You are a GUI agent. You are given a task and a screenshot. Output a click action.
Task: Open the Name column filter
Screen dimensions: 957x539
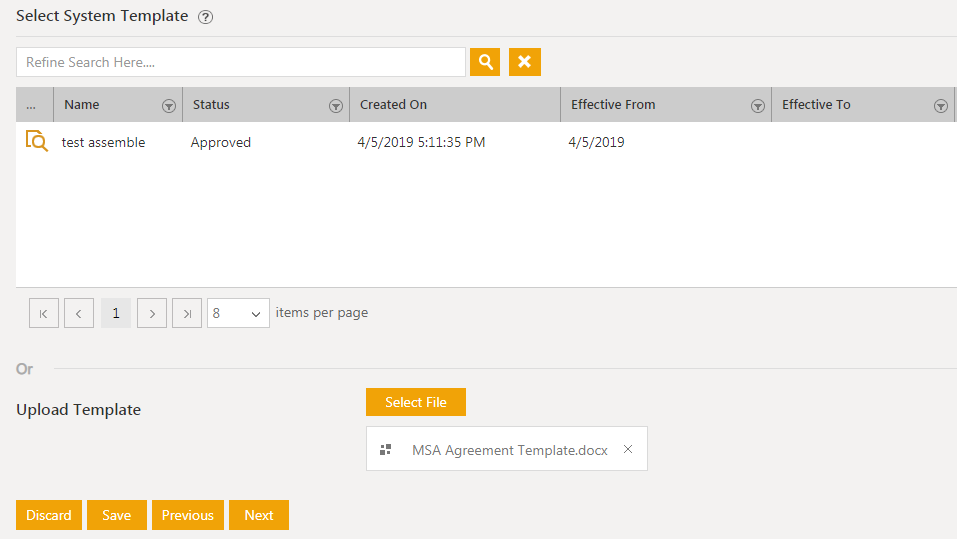tap(168, 106)
